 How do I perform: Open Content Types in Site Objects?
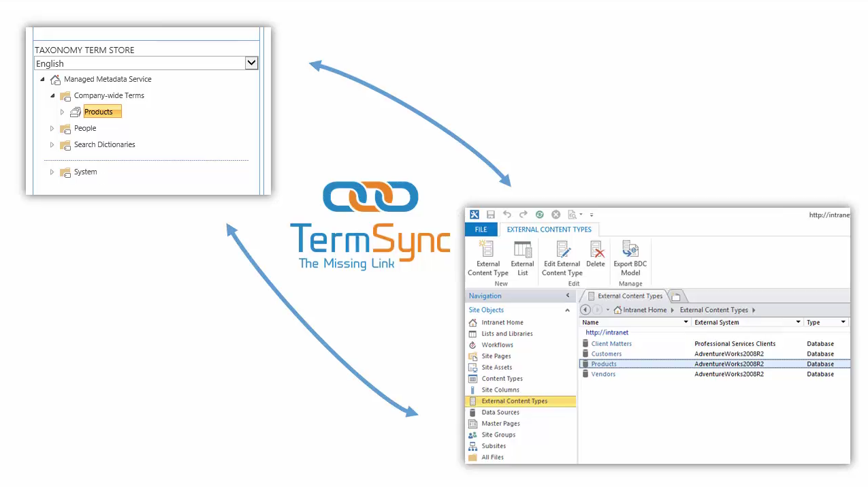pyautogui.click(x=502, y=379)
